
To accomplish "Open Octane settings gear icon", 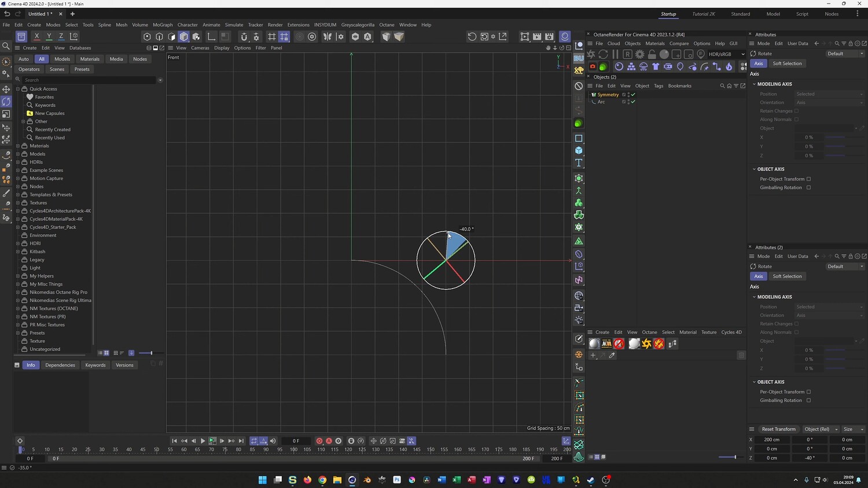I will 639,54.
